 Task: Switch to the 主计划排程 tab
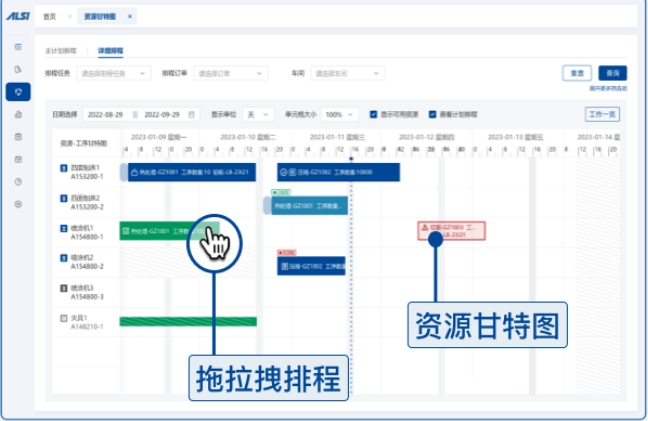pos(60,50)
